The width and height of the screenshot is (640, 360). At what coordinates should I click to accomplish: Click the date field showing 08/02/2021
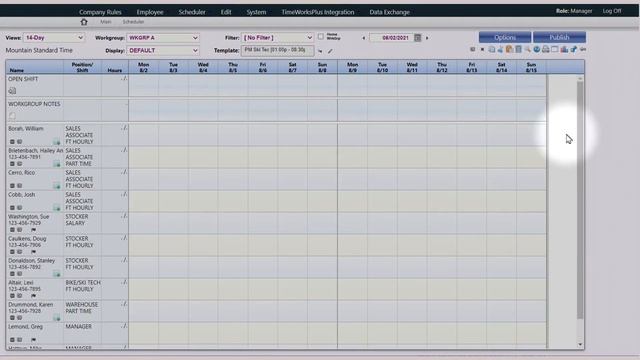[391, 38]
